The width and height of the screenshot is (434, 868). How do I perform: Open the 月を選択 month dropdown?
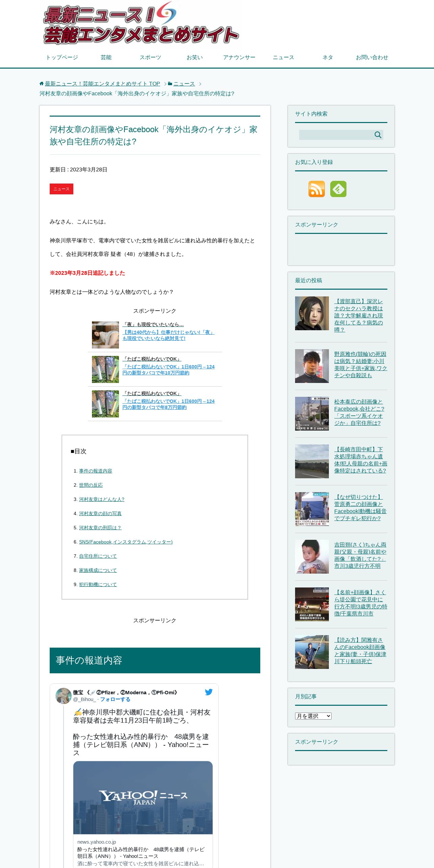tap(313, 716)
